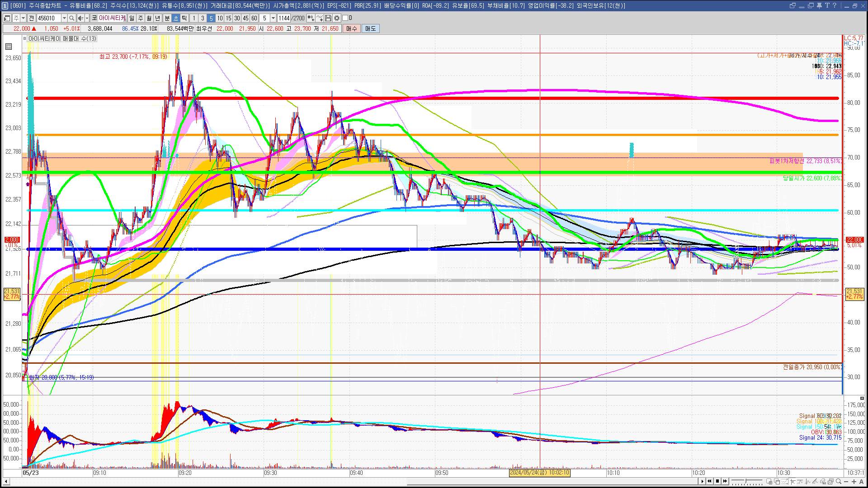
Task: Toggle checkbox beside chart indicator title
Action: pyautogui.click(x=25, y=39)
